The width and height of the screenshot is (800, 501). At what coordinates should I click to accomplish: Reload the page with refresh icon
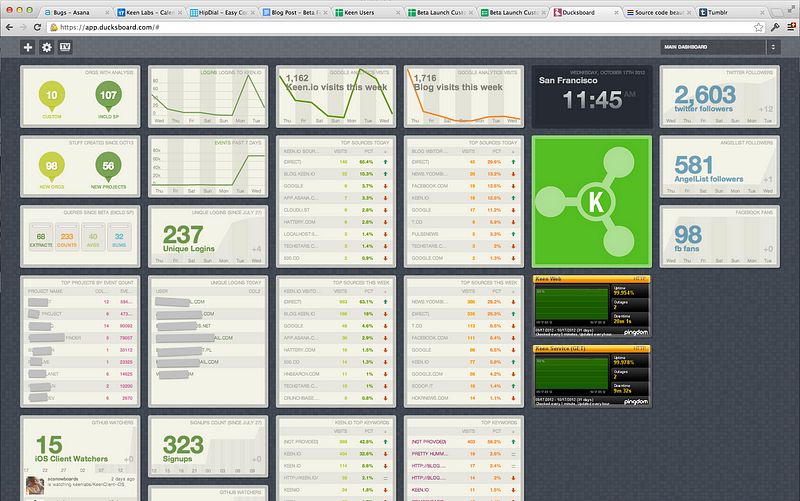coord(37,27)
